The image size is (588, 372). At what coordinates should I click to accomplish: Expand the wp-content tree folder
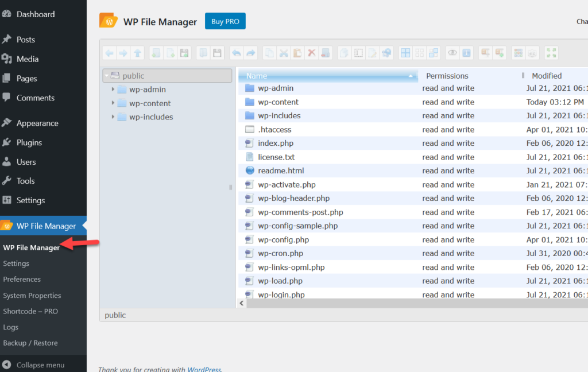tap(113, 103)
